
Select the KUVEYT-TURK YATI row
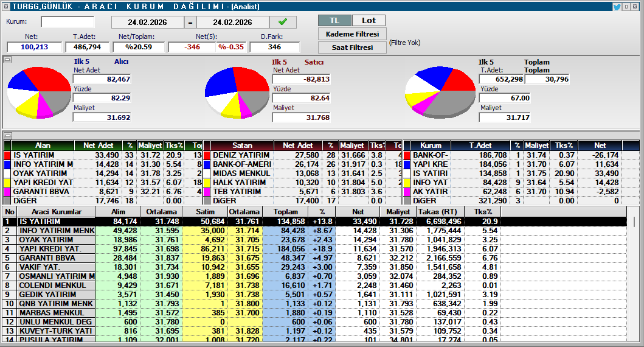pos(314,331)
